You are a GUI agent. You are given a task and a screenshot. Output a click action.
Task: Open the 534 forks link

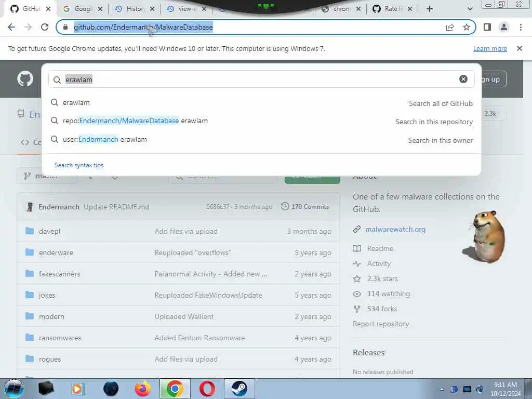pyautogui.click(x=382, y=309)
